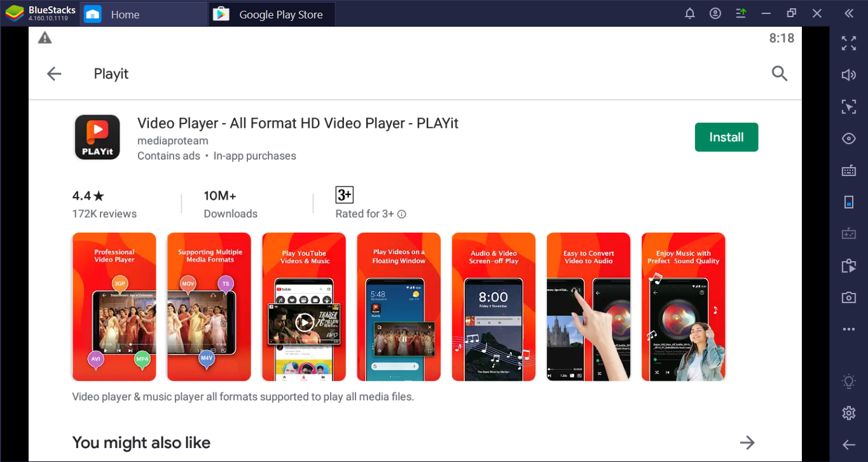Image resolution: width=868 pixels, height=462 pixels.
Task: Click the 3+ content rating badge
Action: pyautogui.click(x=345, y=194)
